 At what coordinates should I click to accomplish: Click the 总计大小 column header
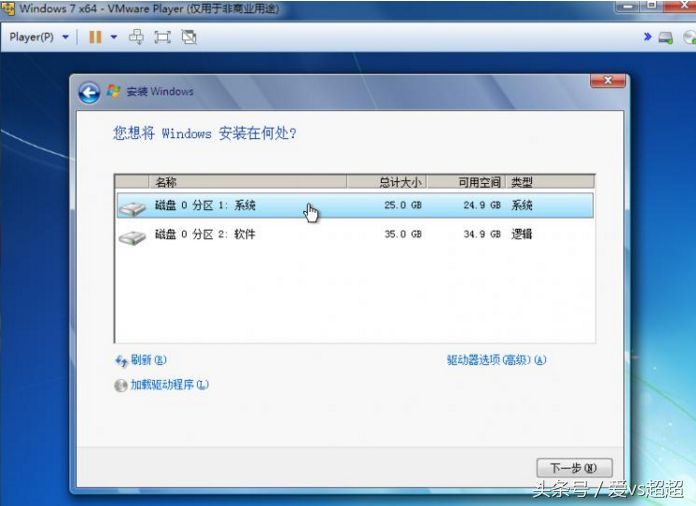[387, 182]
